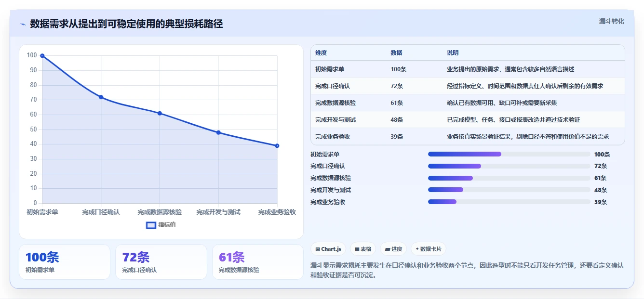Click the 完成开发与测试 progress bar
This screenshot has width=644, height=299.
[509, 190]
